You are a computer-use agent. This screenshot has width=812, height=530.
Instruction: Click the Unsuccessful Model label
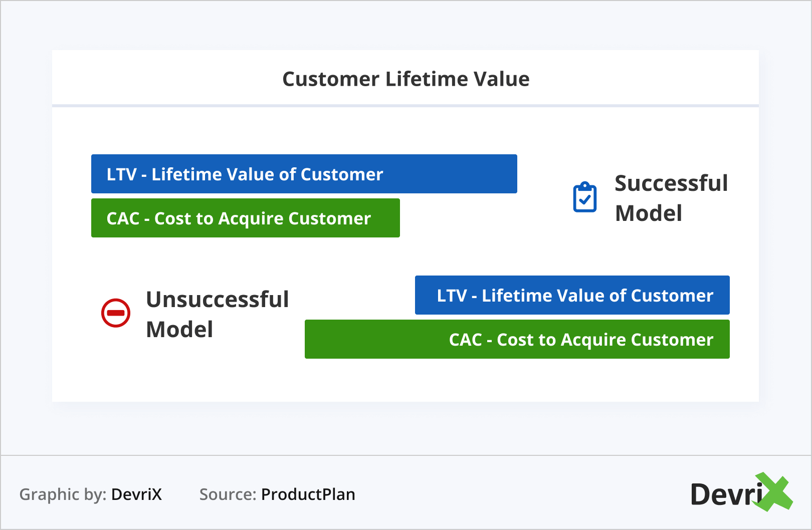(x=217, y=314)
